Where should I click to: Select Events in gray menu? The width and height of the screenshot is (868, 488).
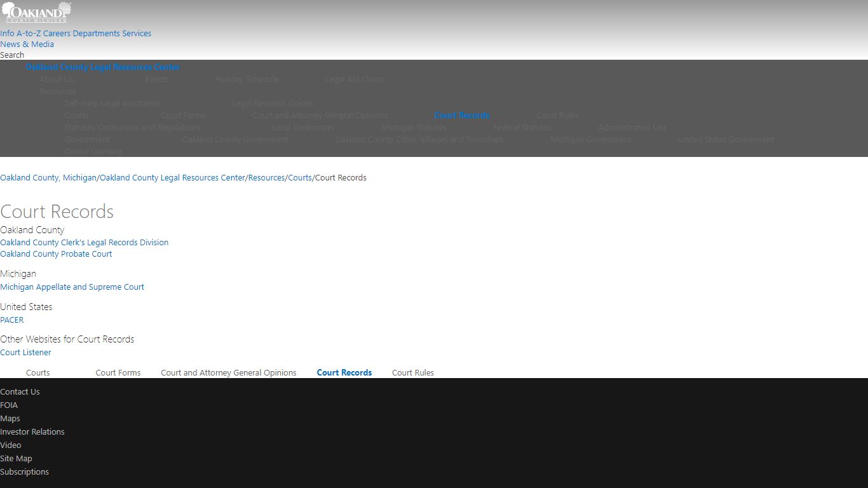(157, 79)
